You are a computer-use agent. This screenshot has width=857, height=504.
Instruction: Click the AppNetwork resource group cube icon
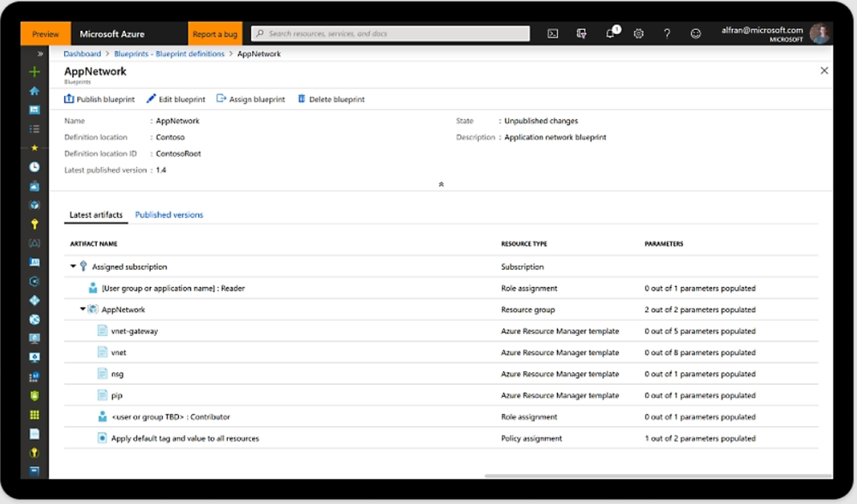click(x=93, y=309)
